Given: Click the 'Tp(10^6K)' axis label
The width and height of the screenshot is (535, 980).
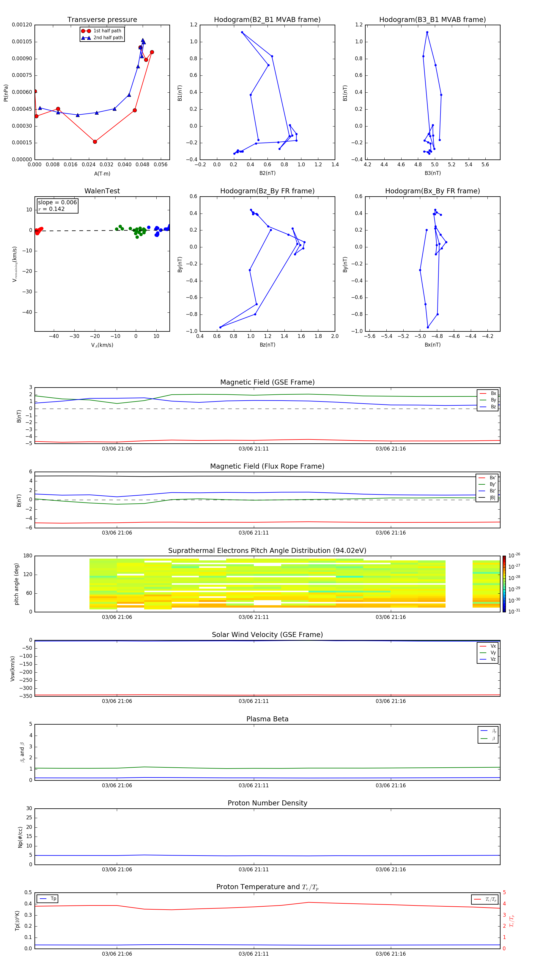Looking at the screenshot, I should pyautogui.click(x=17, y=921).
